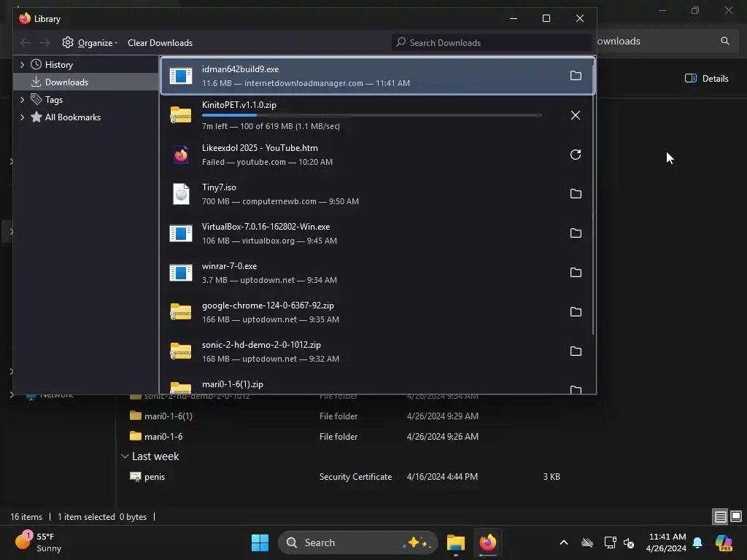Click the KinitoPET zip folder icon
This screenshot has height=560, width=747.
(181, 115)
